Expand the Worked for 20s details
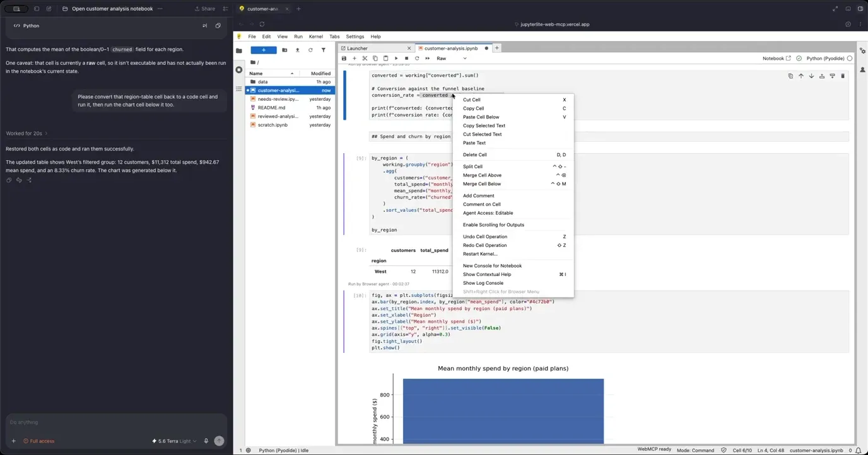This screenshot has height=455, width=868. pyautogui.click(x=26, y=134)
